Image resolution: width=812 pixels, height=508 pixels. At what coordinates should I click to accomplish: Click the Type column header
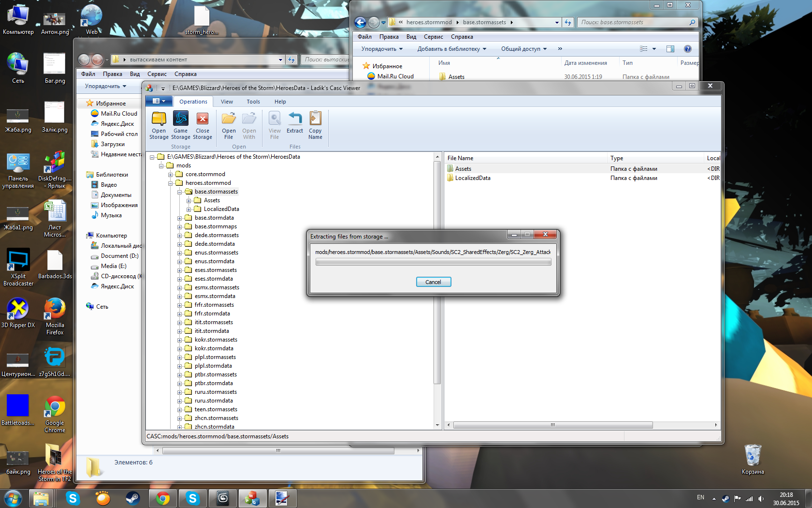pyautogui.click(x=656, y=158)
